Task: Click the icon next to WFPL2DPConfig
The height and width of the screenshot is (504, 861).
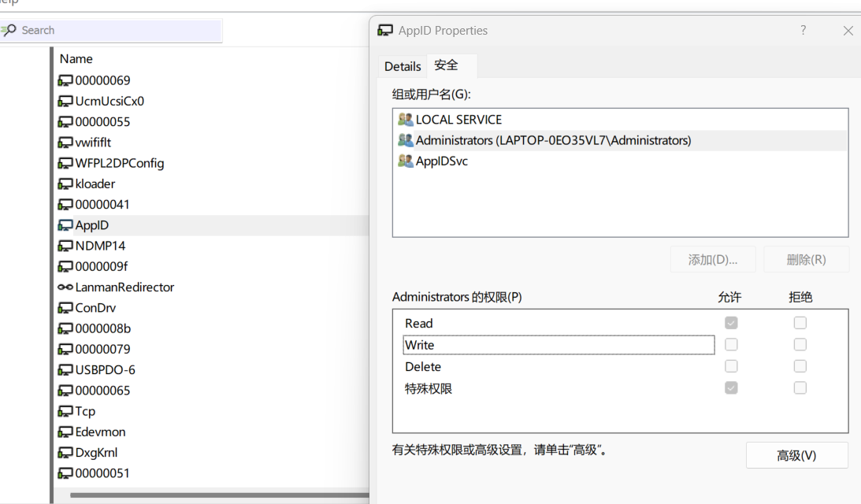Action: point(66,164)
